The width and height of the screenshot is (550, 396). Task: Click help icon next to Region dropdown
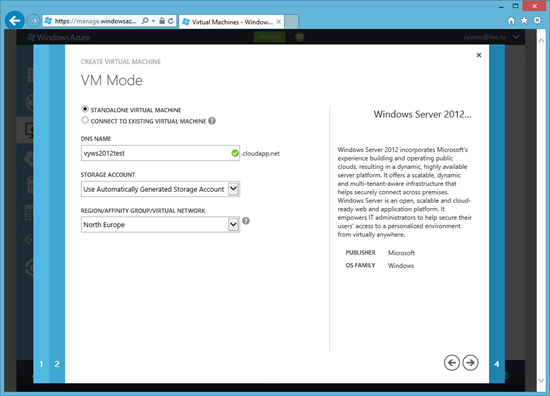246,221
